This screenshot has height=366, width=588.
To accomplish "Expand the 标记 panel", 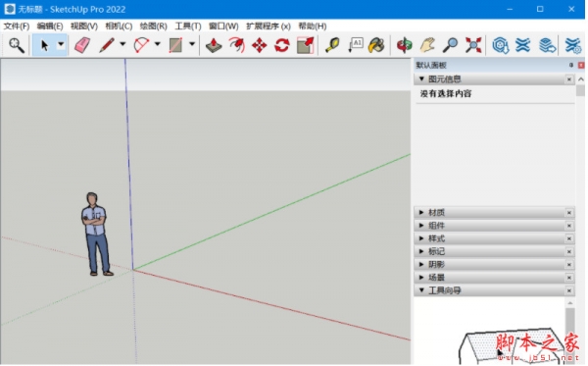I will click(x=421, y=251).
